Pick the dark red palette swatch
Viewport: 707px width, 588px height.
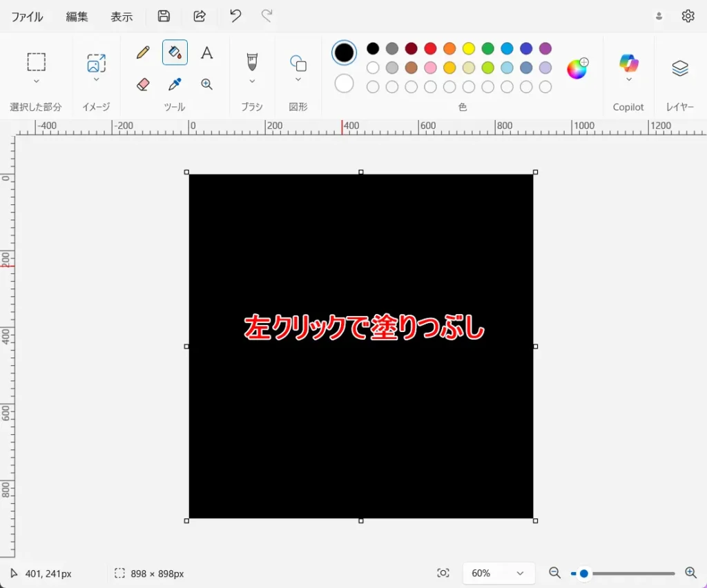(x=411, y=48)
